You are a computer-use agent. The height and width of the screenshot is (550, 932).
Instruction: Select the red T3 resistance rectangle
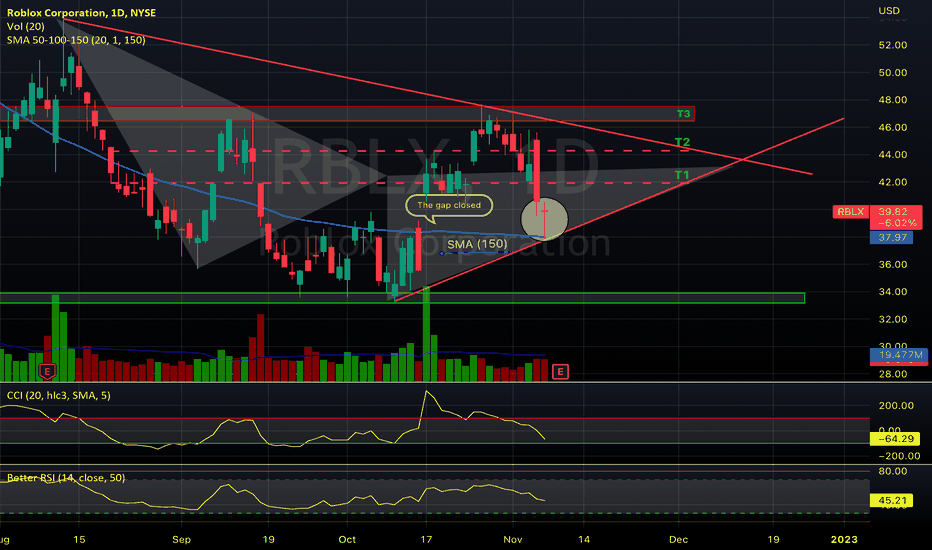click(x=347, y=114)
